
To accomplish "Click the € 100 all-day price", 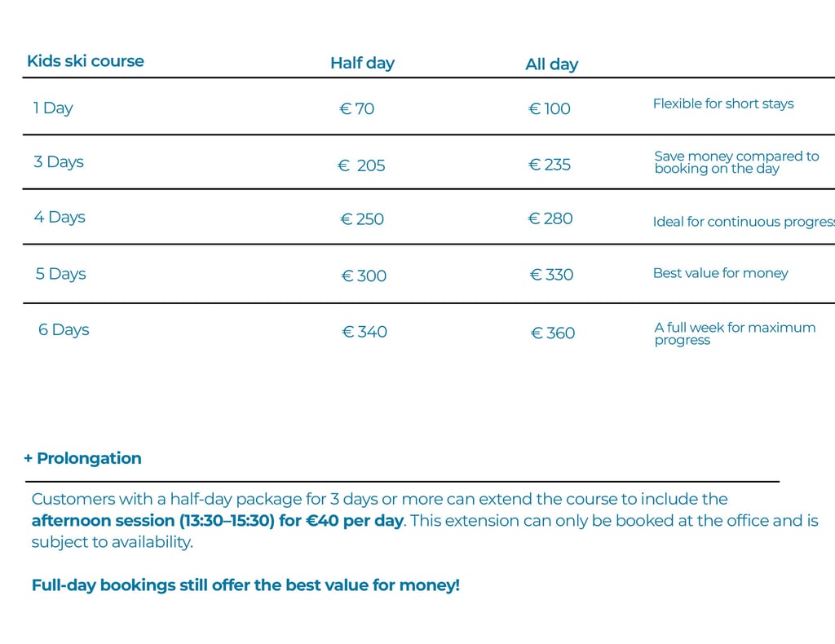I will [550, 108].
